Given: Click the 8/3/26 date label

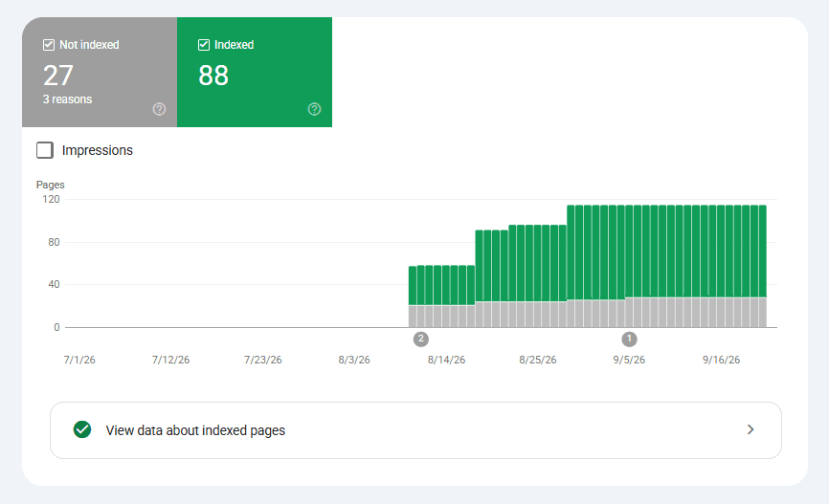Looking at the screenshot, I should point(354,360).
